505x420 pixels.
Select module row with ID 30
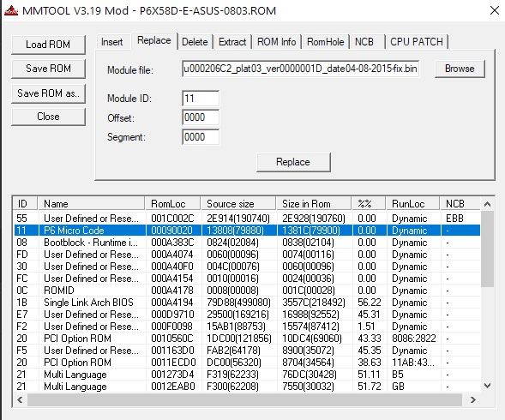pyautogui.click(x=247, y=267)
